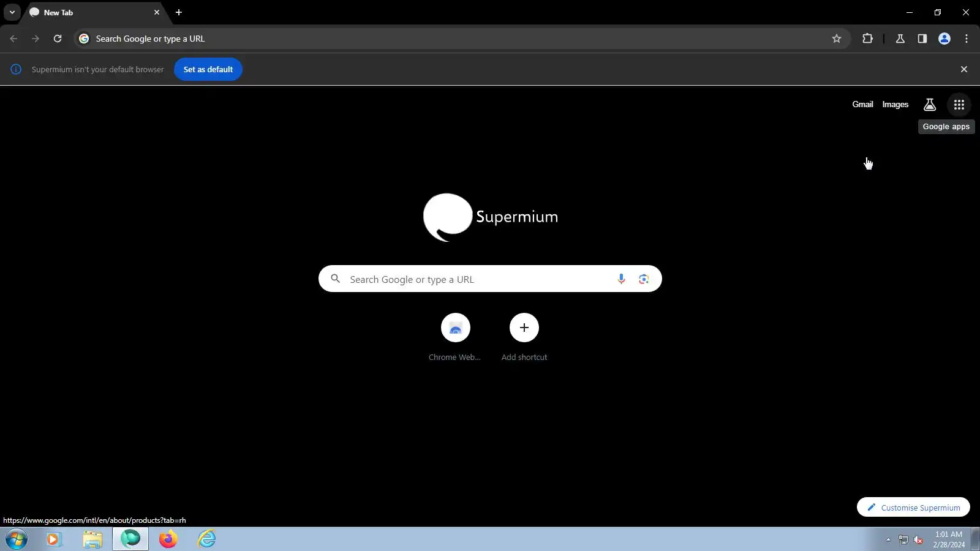Click Add shortcut button

pos(524,338)
